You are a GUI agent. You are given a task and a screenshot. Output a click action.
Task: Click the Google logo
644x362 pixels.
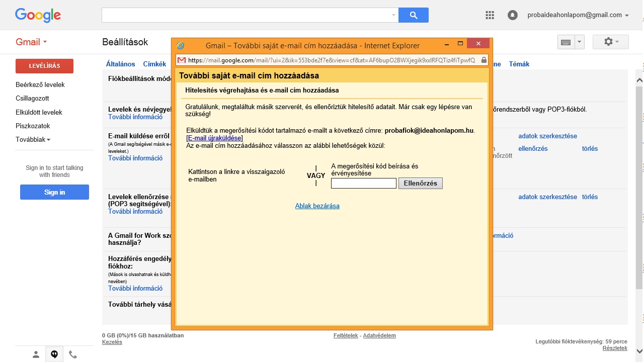[x=38, y=15]
